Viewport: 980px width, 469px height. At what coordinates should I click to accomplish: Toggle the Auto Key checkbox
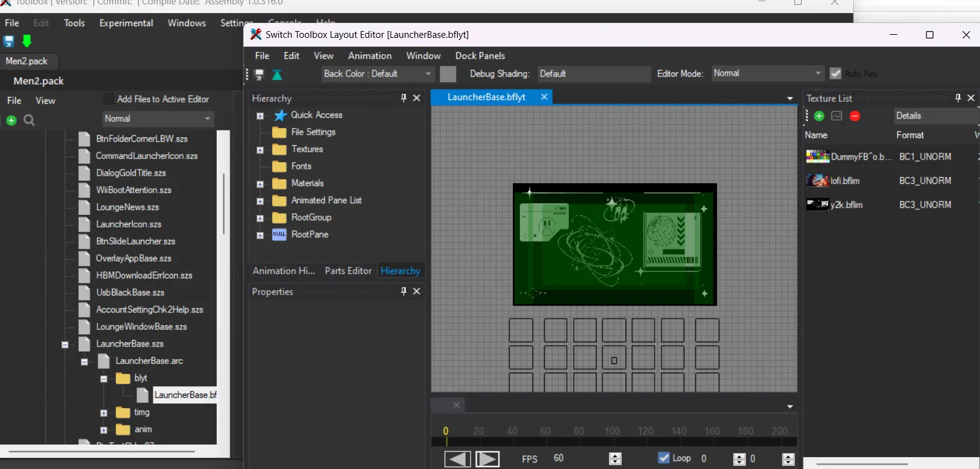pyautogui.click(x=835, y=73)
